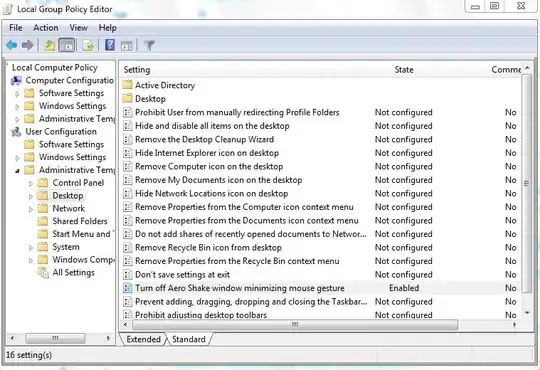
Task: Expand Administrative Templates under Computer Configuration
Action: coord(17,119)
